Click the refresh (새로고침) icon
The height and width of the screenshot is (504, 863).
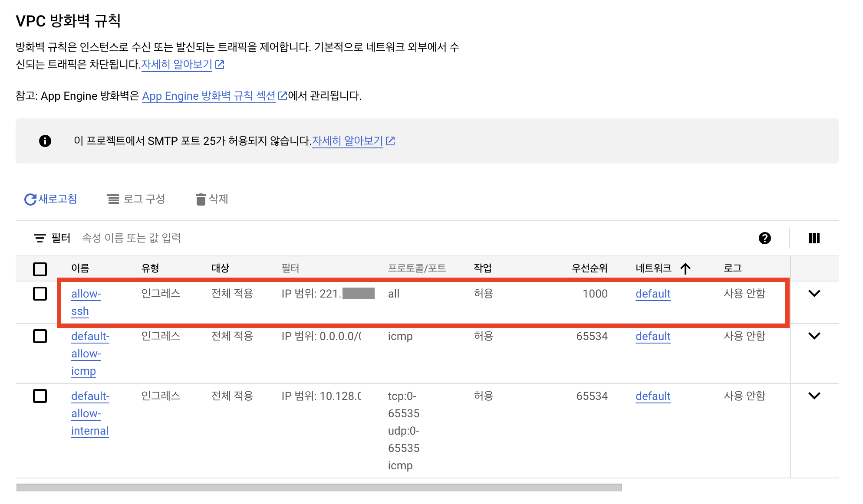click(x=30, y=200)
